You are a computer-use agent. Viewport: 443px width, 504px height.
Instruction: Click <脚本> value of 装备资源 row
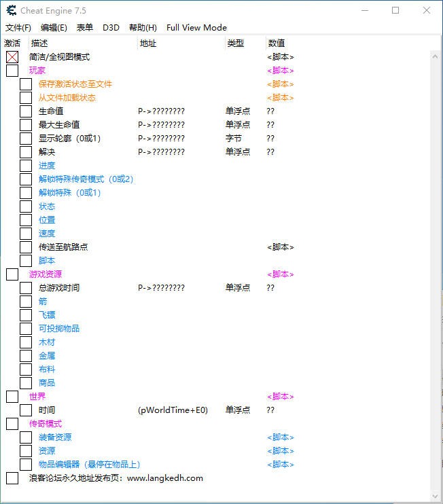[x=281, y=437]
